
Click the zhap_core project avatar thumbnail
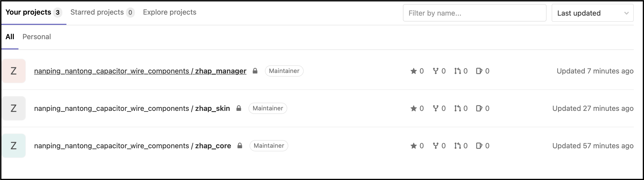(14, 146)
